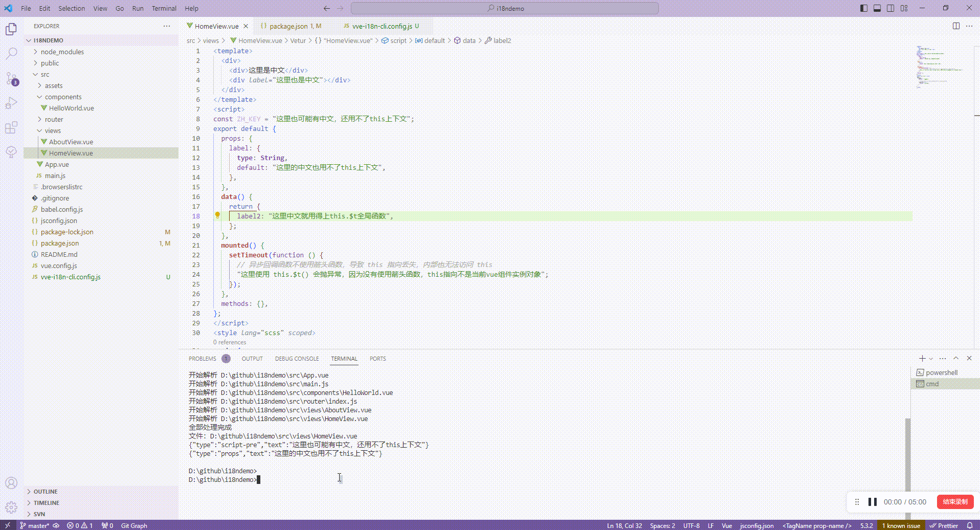Go back with navigation arrow
980x530 pixels.
(327, 8)
